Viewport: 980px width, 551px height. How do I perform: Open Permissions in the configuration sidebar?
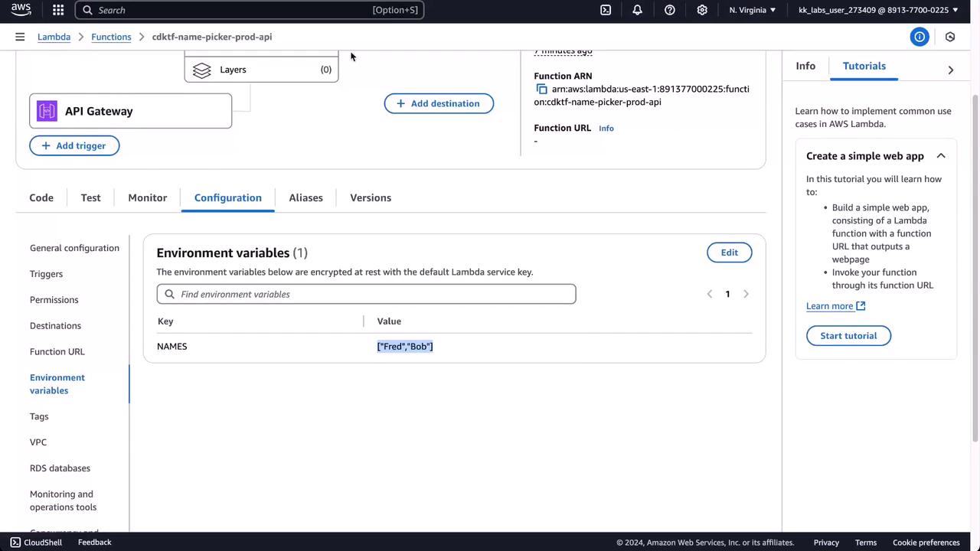point(54,300)
